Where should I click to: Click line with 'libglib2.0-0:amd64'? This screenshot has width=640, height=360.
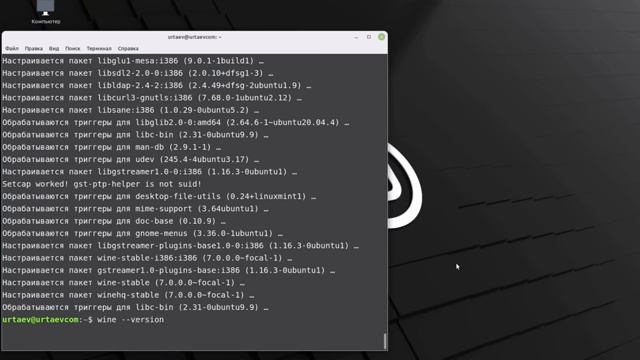pos(176,122)
